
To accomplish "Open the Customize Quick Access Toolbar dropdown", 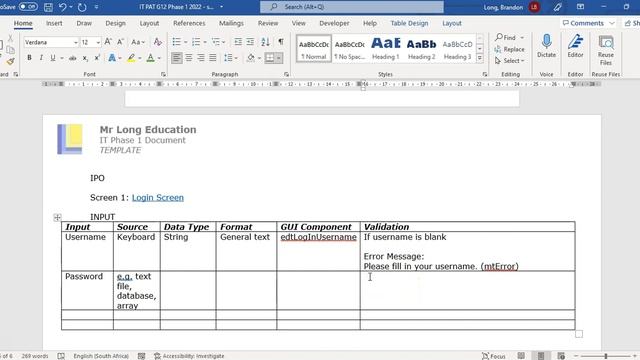I will 97,7.
